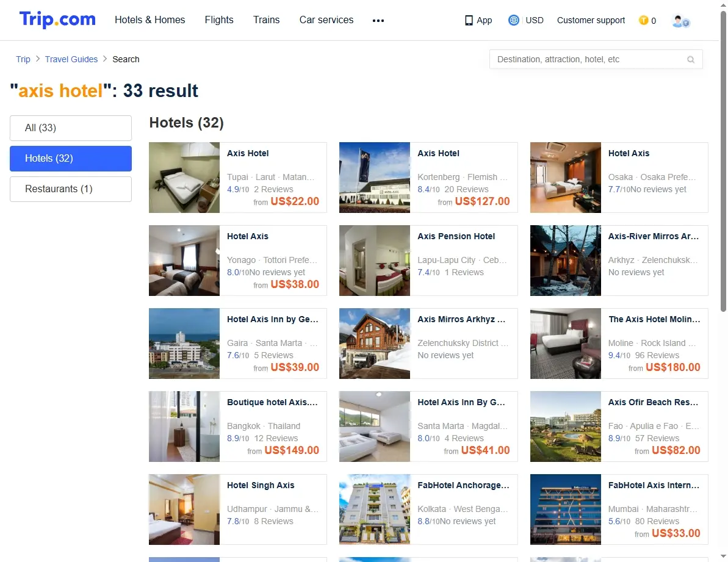Click the 57 Reviews text
The image size is (728, 562).
point(657,439)
